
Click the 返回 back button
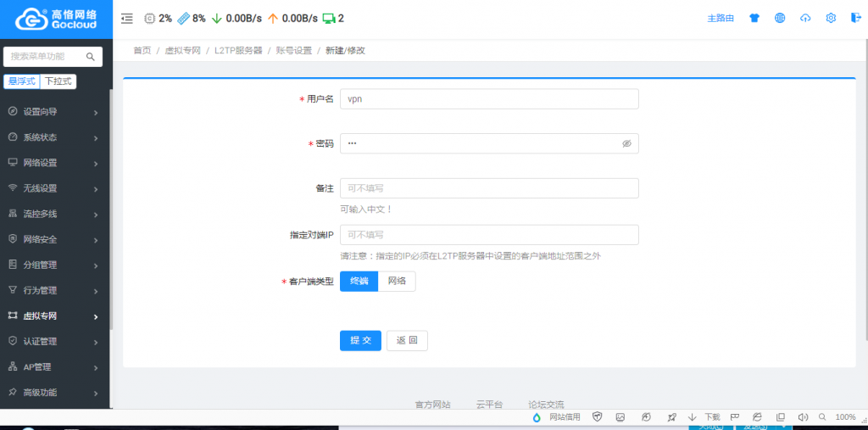tap(407, 340)
